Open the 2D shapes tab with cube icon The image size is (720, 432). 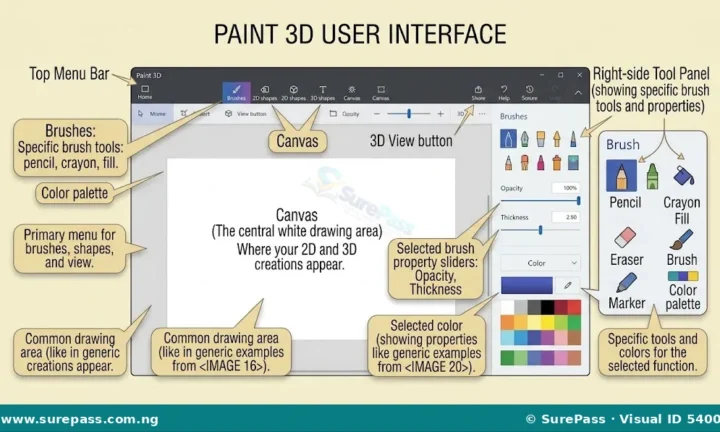click(x=293, y=92)
